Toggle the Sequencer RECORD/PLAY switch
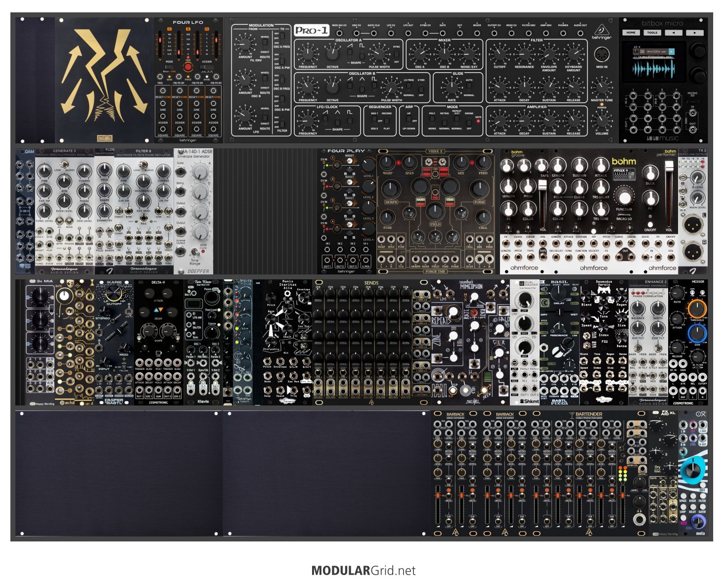The image size is (728, 581). 386,120
